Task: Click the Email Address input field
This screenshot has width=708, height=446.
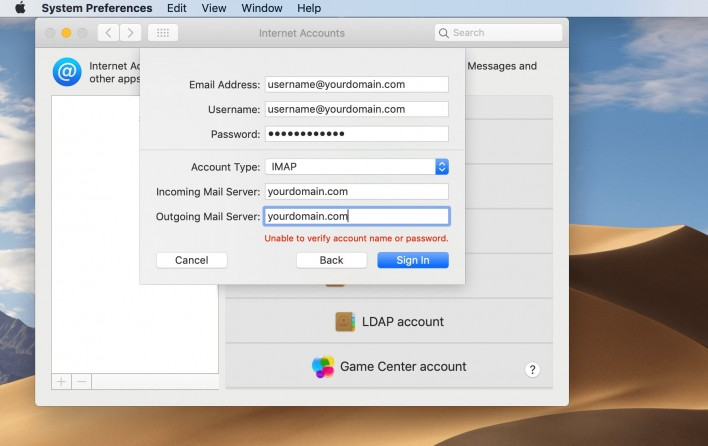Action: tap(356, 85)
